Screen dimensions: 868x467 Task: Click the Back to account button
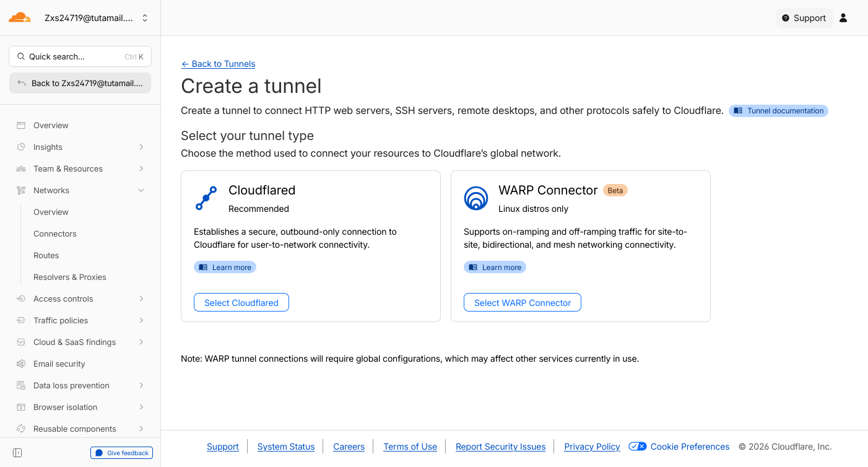point(80,83)
